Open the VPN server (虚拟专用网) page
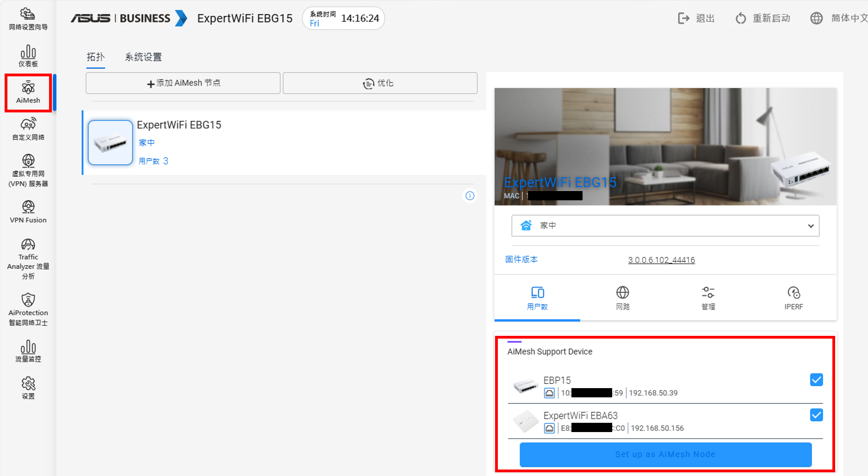 [28, 170]
